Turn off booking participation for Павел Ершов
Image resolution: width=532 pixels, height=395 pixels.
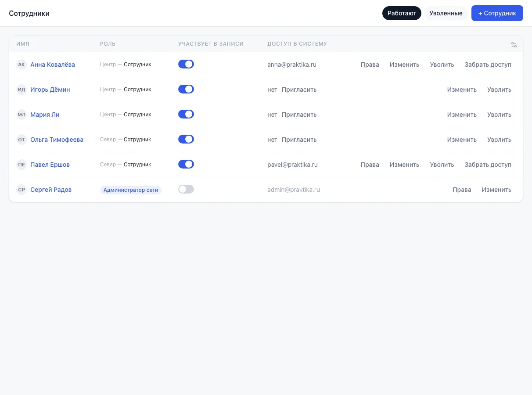(186, 164)
